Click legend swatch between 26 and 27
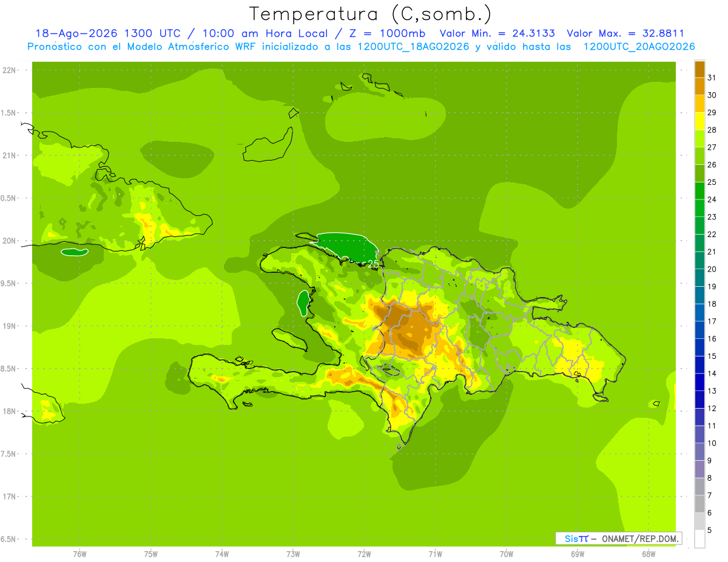This screenshot has width=728, height=562. point(699,156)
